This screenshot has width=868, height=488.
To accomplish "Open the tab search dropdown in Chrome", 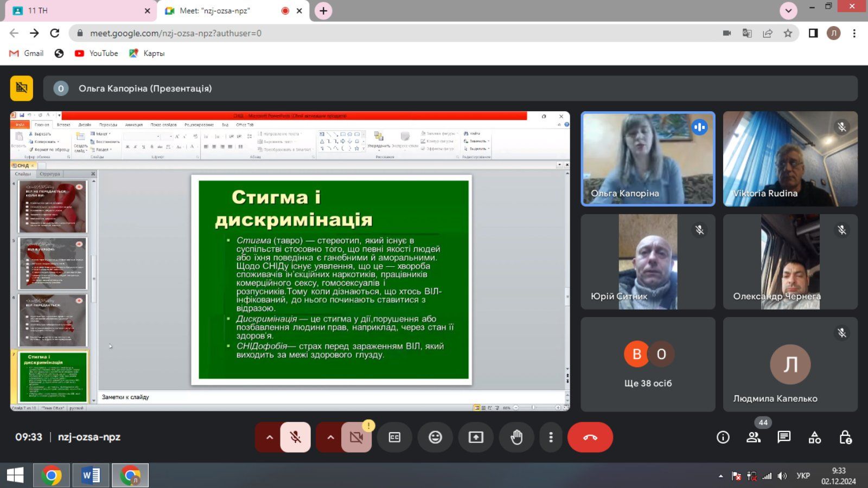I will 788,11.
